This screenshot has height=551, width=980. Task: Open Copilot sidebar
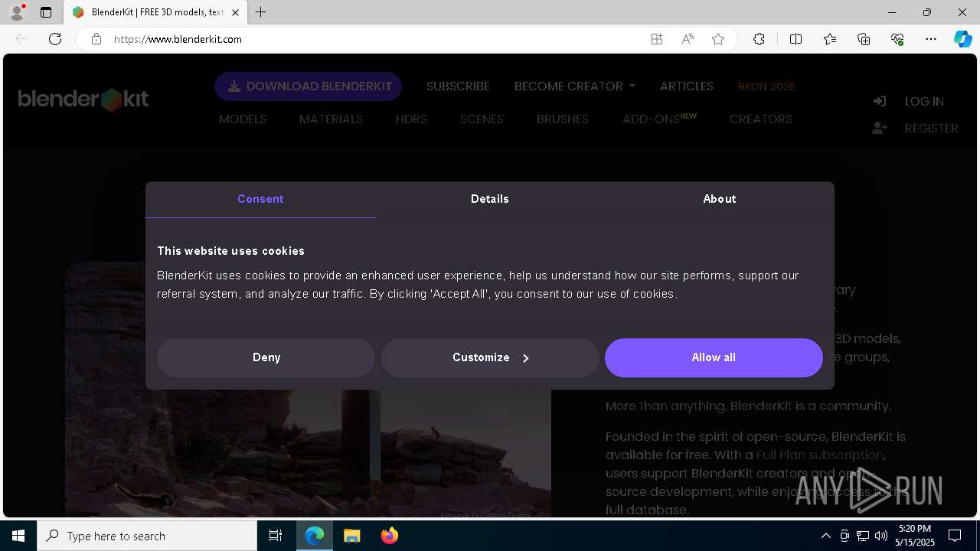pos(962,39)
